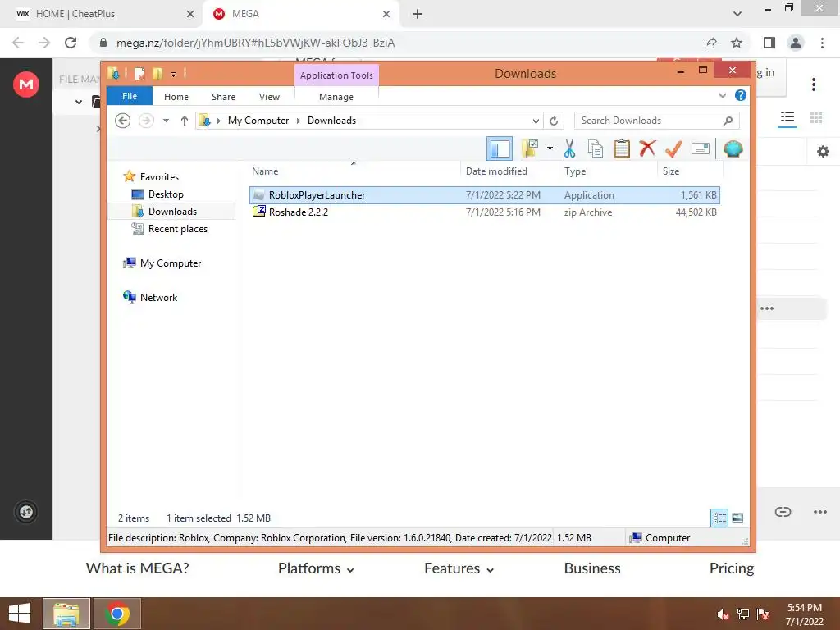Image resolution: width=840 pixels, height=630 pixels.
Task: Go up one folder level
Action: pos(185,121)
